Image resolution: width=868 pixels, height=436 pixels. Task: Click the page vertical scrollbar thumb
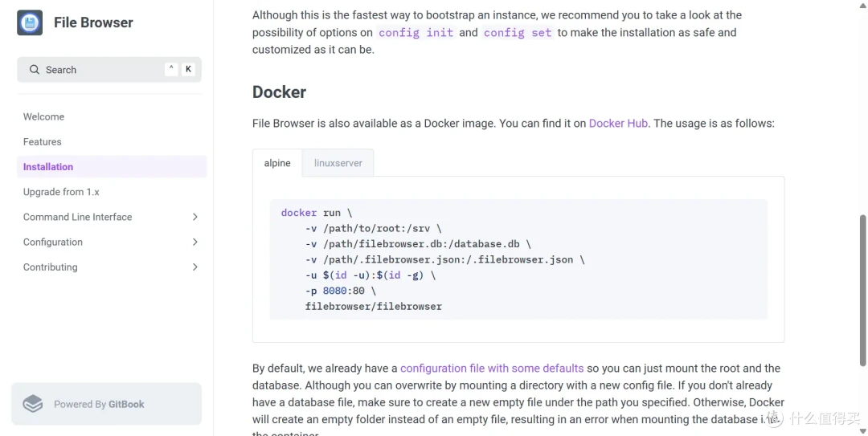(x=862, y=291)
